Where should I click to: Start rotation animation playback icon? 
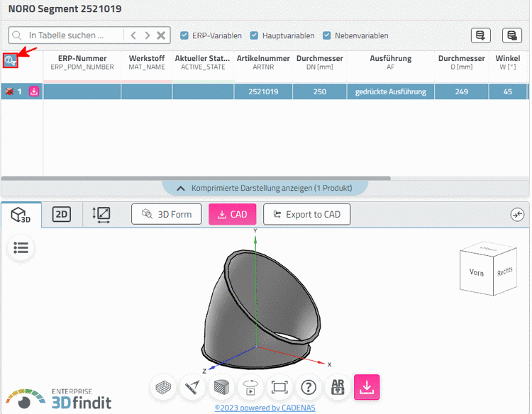point(250,387)
